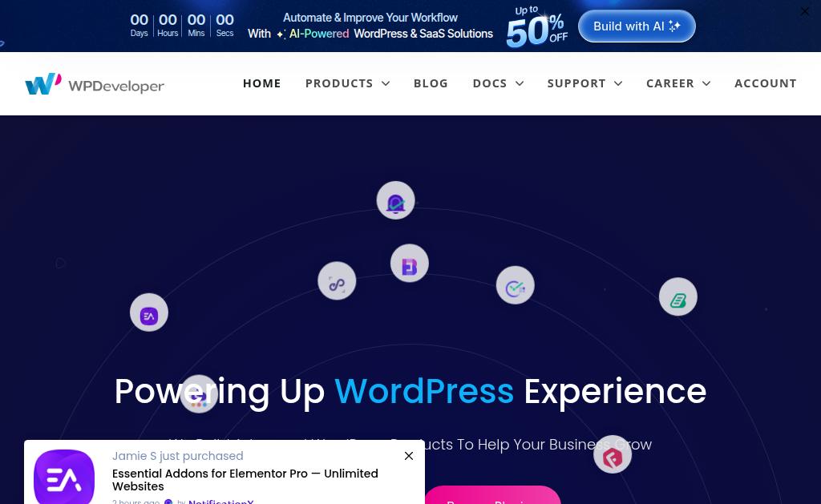
Task: Open the Docs menu
Action: coord(490,83)
